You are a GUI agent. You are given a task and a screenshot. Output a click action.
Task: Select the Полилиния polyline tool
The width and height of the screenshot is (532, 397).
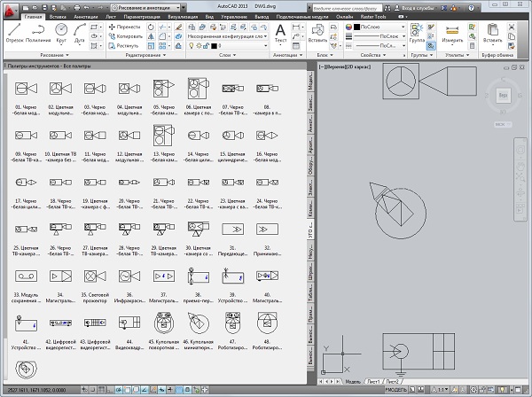[36, 32]
